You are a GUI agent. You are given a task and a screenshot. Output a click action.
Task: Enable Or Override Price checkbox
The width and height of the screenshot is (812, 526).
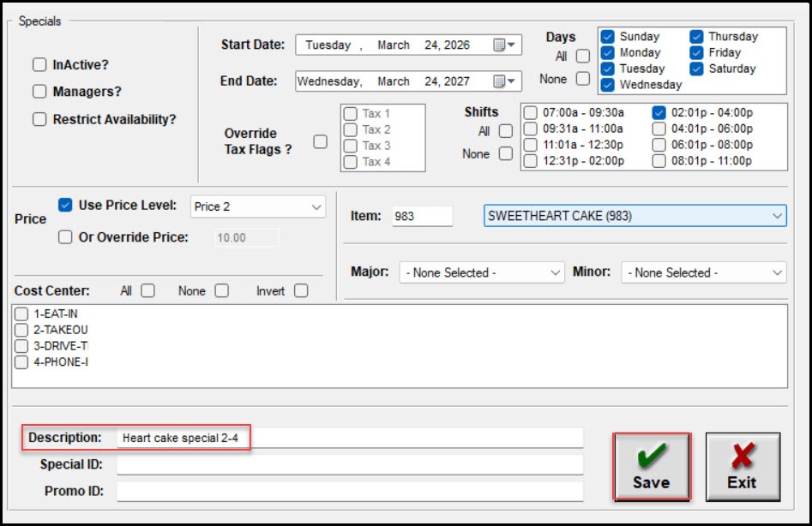tap(65, 237)
